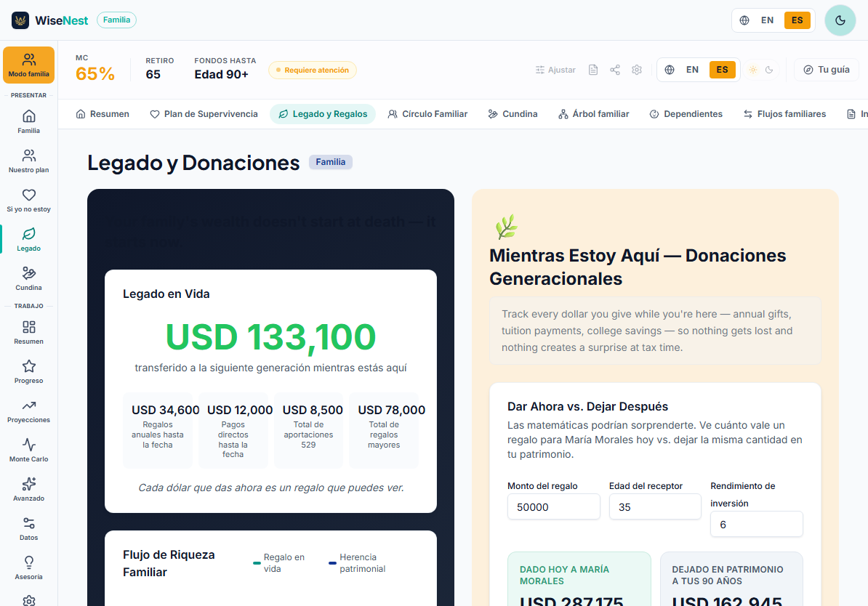Click Herencia patrimonial legend swatch
This screenshot has width=868, height=606.
(x=333, y=563)
